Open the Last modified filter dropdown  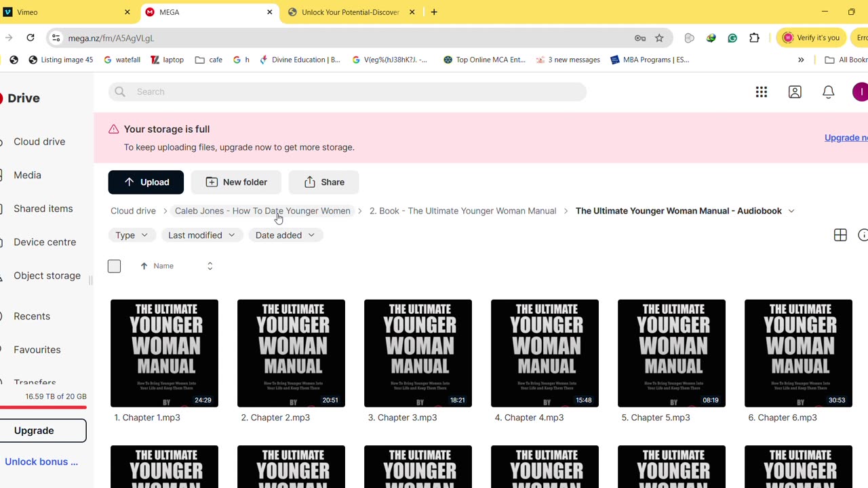point(201,235)
